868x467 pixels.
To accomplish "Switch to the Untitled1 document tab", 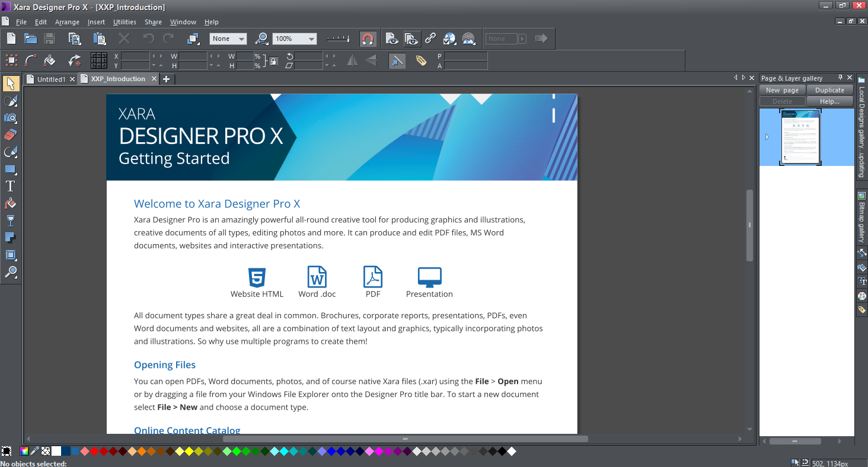I will 50,78.
